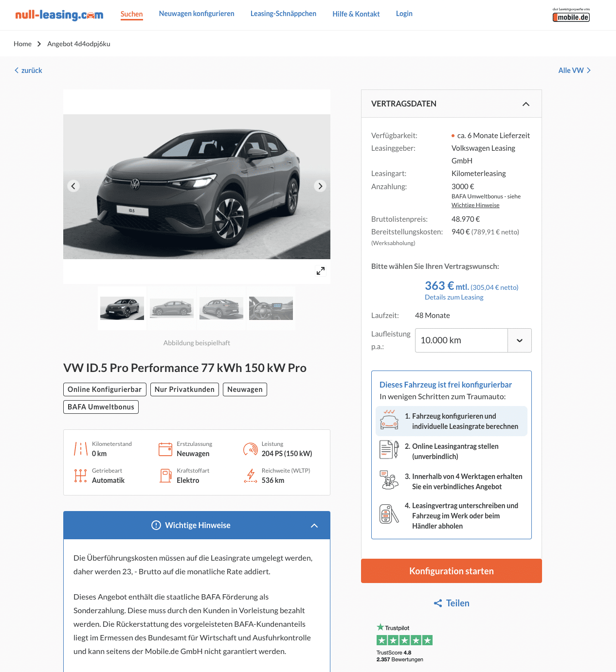The height and width of the screenshot is (672, 616).
Task: Click the Trustpilot star logo
Action: (380, 627)
